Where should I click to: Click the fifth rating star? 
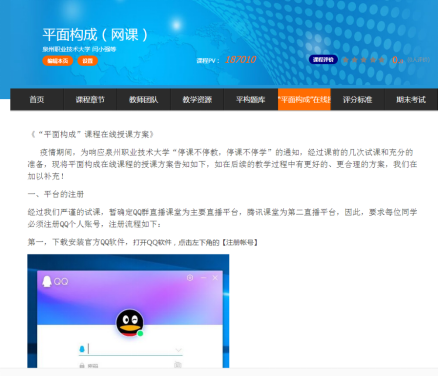382,60
